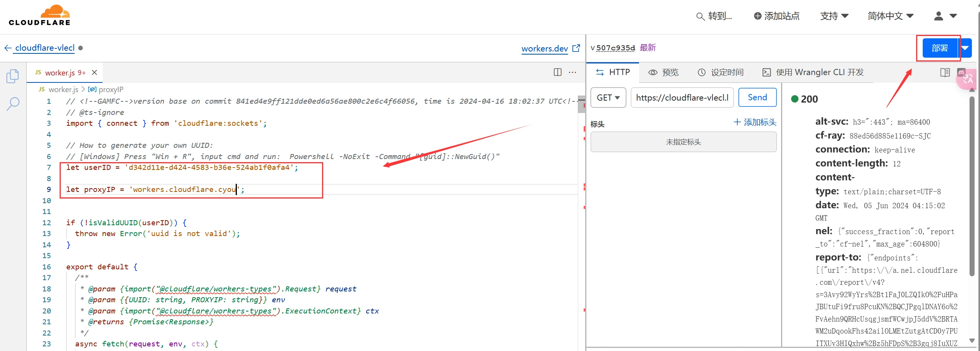Expand the deploy button dropdown arrow
The width and height of the screenshot is (980, 351).
[966, 48]
